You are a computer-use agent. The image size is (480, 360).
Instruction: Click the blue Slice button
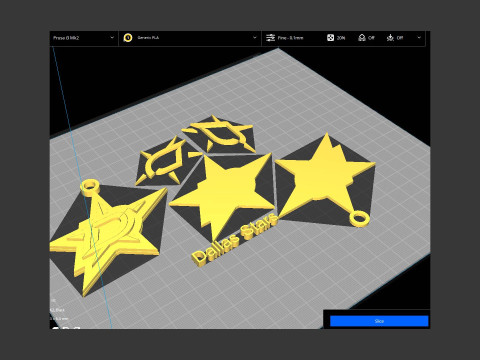pos(379,321)
